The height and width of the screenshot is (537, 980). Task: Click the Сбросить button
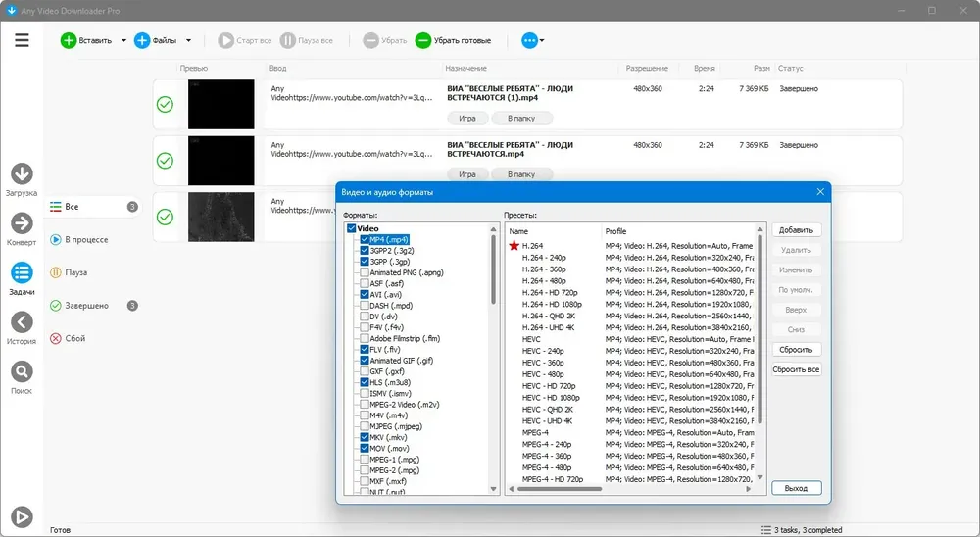coord(796,350)
